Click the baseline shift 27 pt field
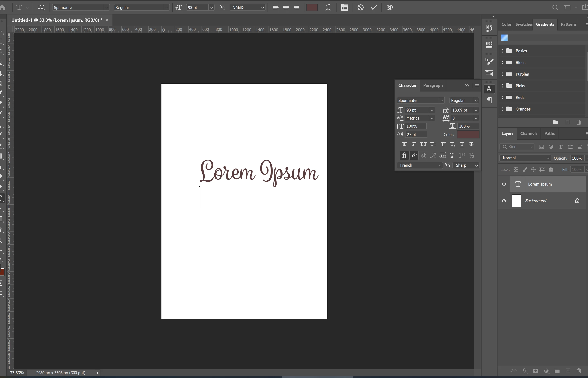 tap(416, 134)
